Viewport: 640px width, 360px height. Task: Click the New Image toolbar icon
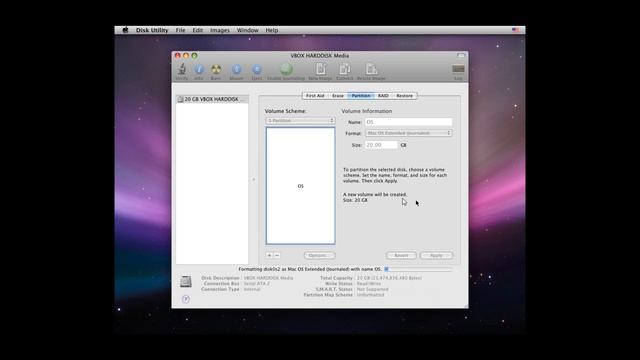(320, 69)
